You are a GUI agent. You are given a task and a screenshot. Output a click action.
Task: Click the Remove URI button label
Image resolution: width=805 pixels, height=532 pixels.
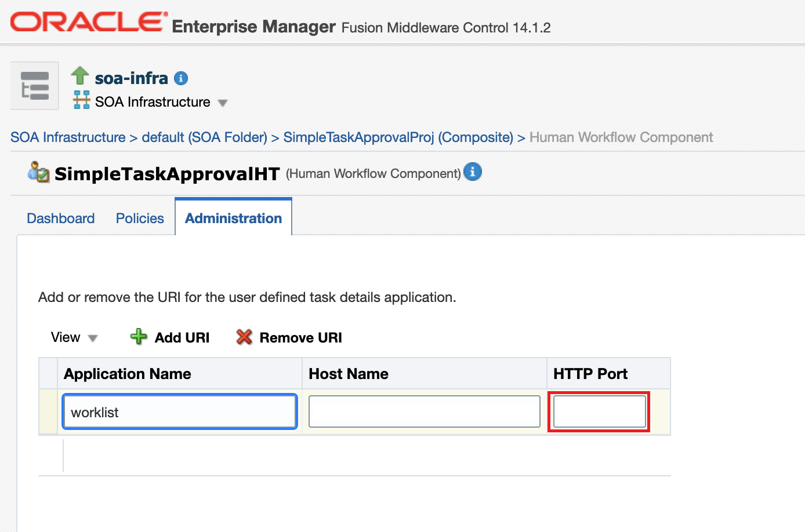coord(301,338)
